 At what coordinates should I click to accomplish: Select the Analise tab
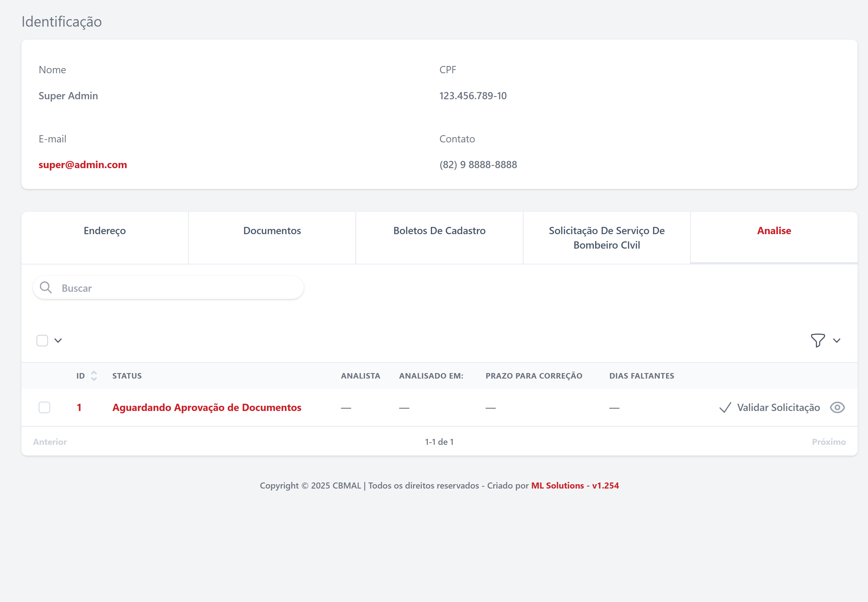click(x=774, y=230)
